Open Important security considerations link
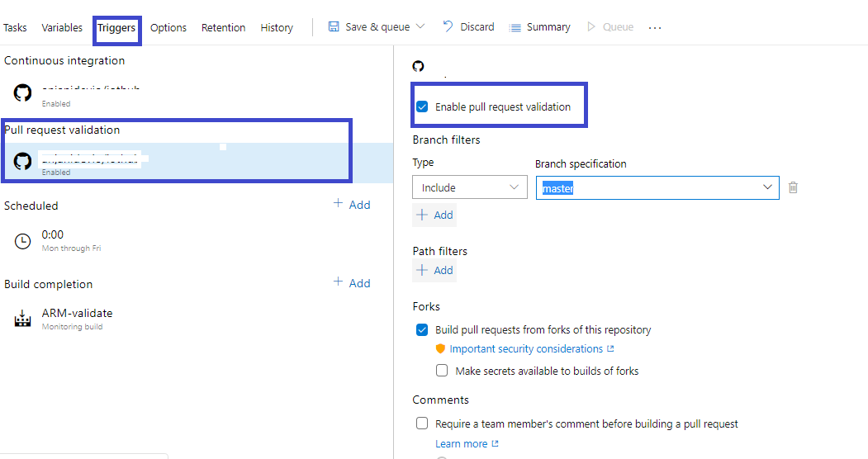The width and height of the screenshot is (868, 459). click(x=526, y=349)
